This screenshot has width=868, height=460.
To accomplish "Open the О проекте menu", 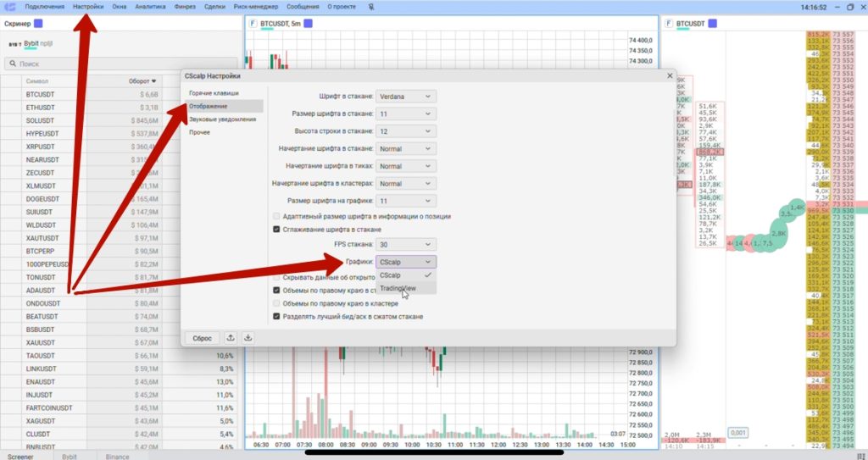I will click(x=342, y=7).
